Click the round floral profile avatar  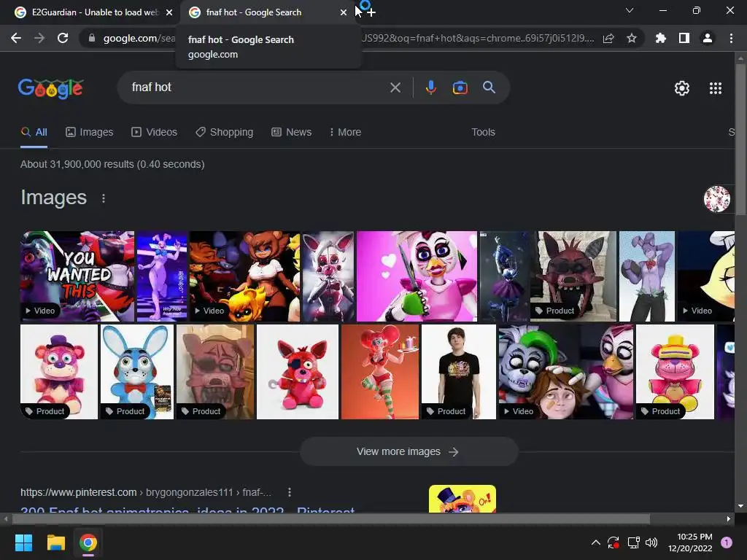click(x=717, y=198)
